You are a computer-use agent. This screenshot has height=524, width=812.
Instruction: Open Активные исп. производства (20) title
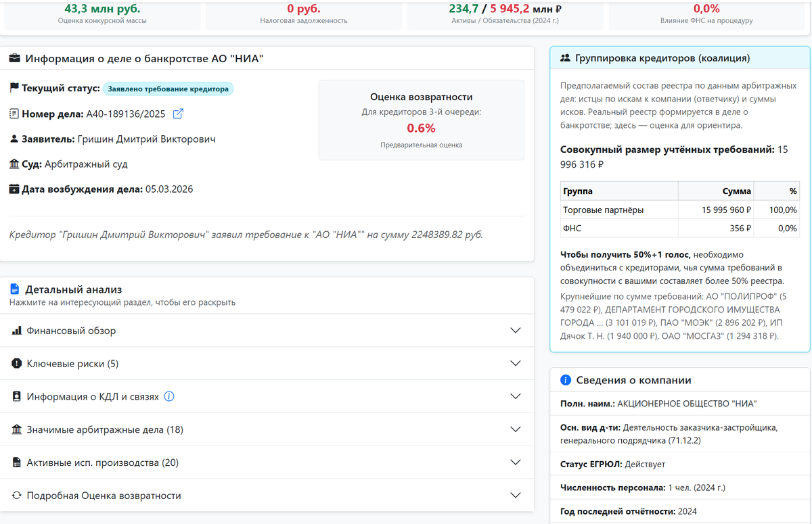pos(103,462)
